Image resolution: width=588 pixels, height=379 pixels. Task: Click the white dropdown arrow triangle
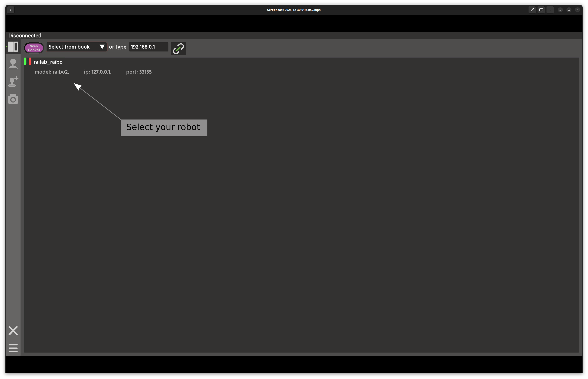pyautogui.click(x=102, y=47)
